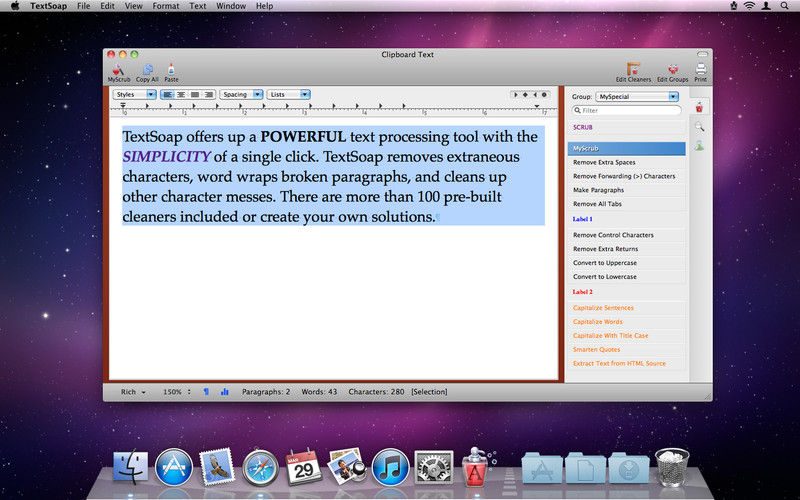Open the Downloads folder stack in Dock
Viewport: 800px width, 500px height.
(629, 467)
